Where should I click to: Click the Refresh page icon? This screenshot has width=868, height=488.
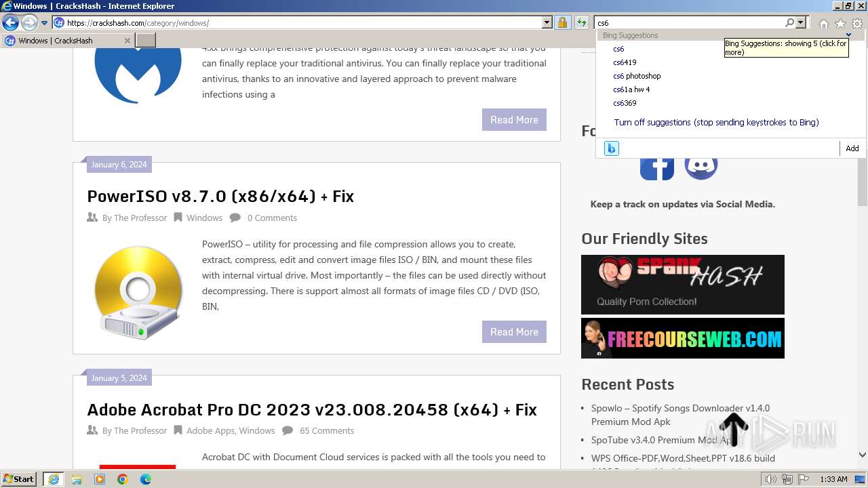coord(581,23)
